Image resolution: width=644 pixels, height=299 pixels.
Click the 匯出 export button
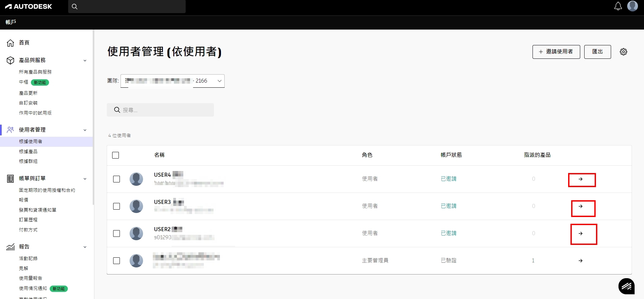[x=597, y=52]
